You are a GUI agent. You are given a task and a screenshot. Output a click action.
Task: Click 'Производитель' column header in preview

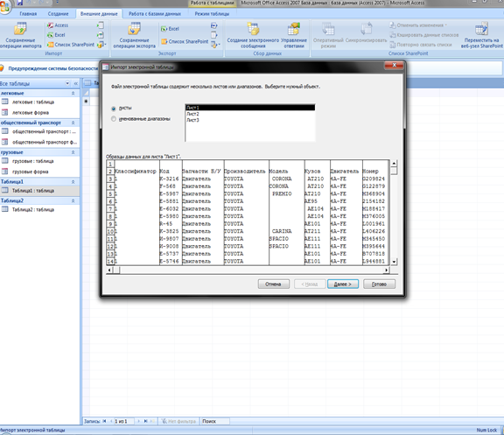click(x=245, y=172)
